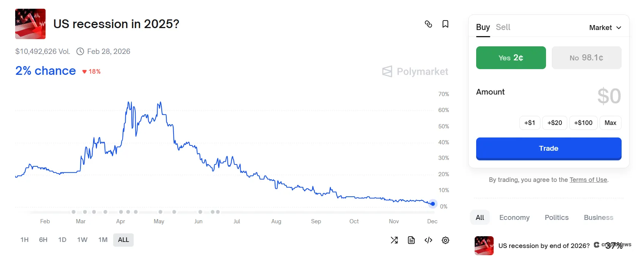
Task: Select the Yes 2¢ outcome
Action: click(511, 58)
